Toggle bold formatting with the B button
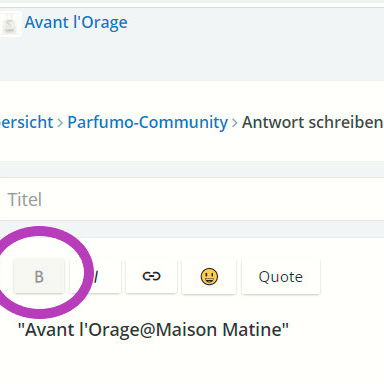The width and height of the screenshot is (384, 384). point(39,276)
